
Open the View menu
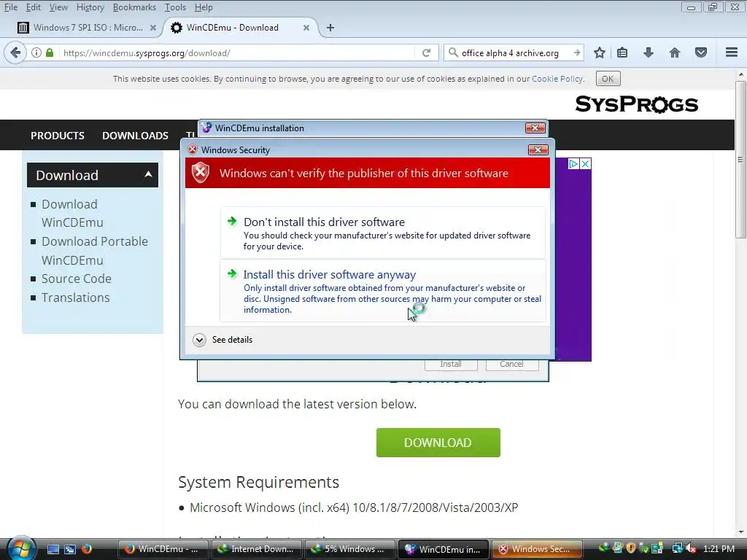(58, 7)
